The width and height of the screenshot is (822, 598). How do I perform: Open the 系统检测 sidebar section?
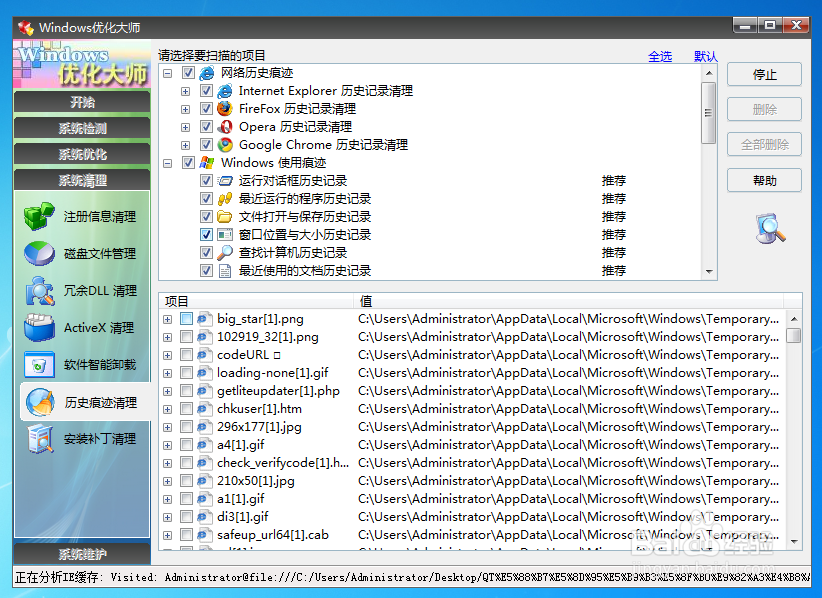[x=82, y=128]
